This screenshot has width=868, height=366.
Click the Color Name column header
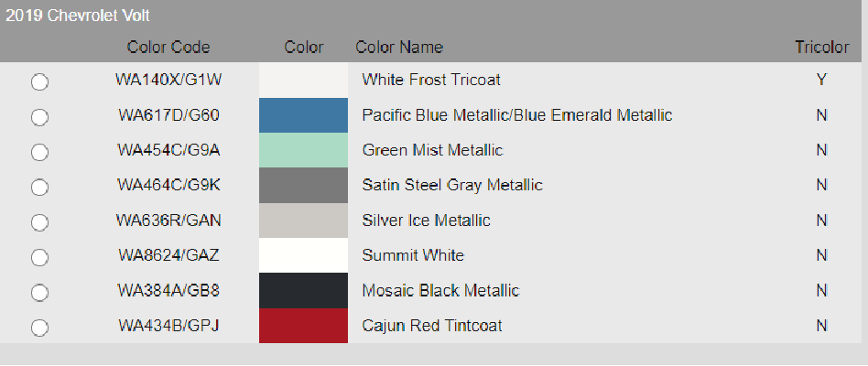[399, 47]
